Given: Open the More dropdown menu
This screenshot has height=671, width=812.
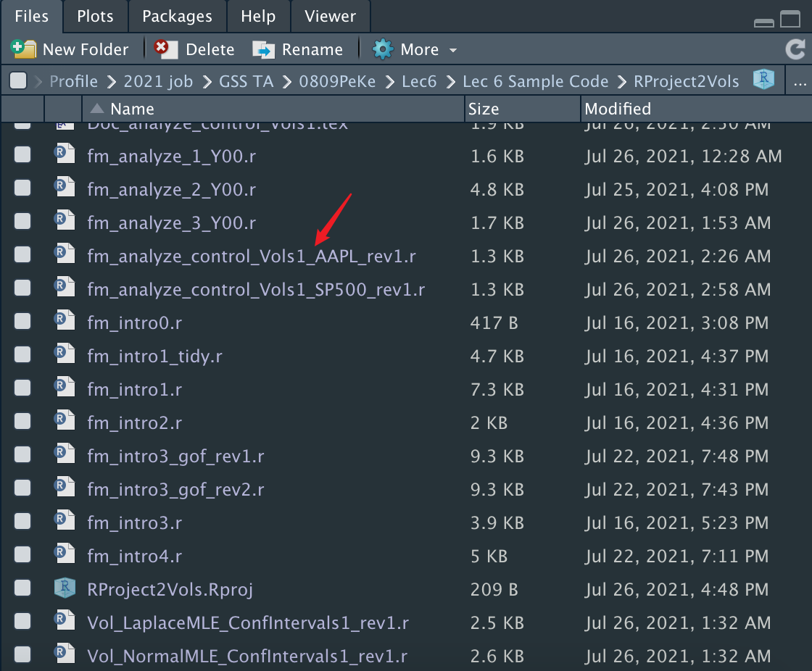Looking at the screenshot, I should [415, 49].
